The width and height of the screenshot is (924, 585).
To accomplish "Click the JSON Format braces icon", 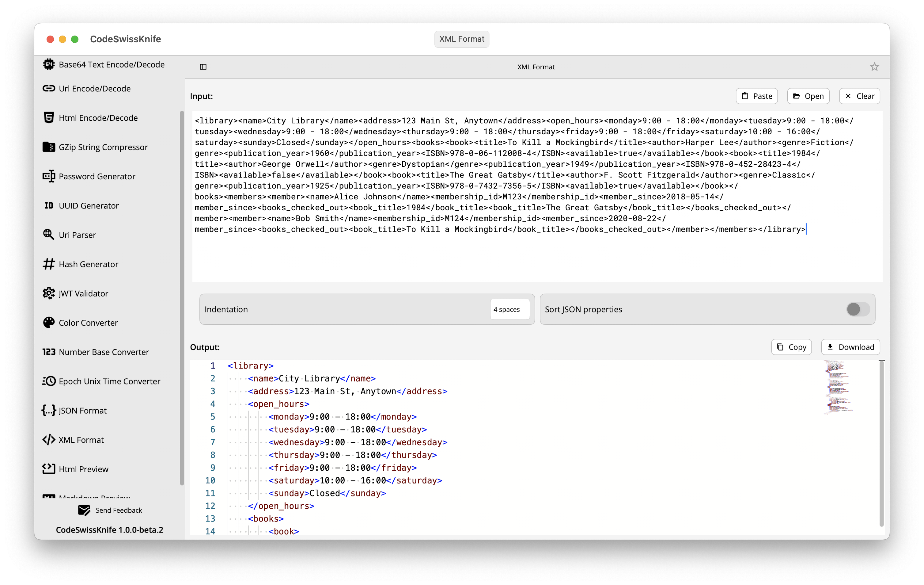I will tap(49, 410).
